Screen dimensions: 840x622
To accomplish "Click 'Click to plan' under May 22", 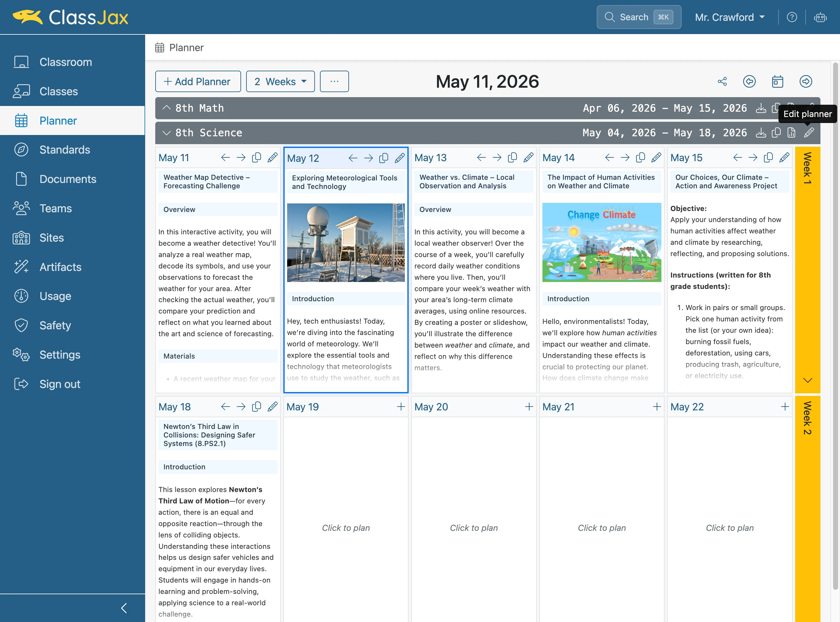I will pyautogui.click(x=730, y=528).
